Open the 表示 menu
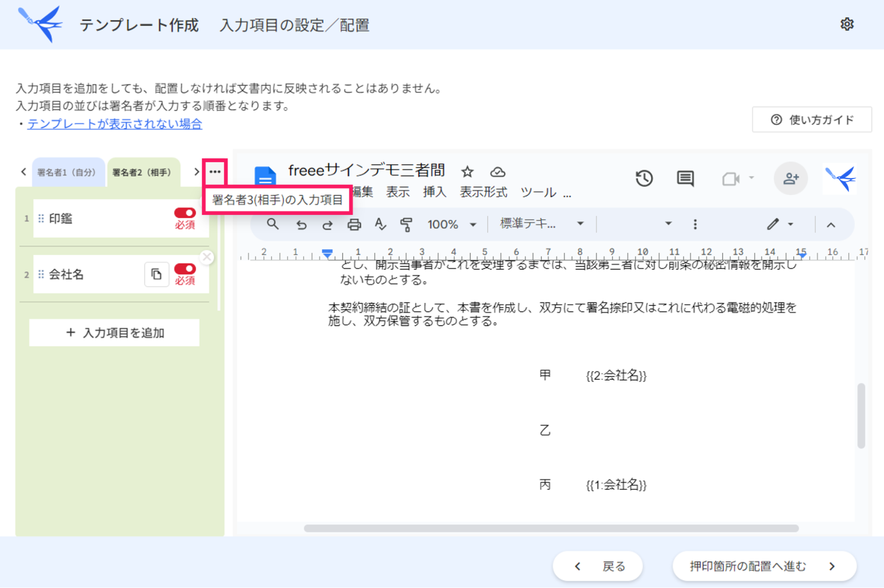884x588 pixels. pyautogui.click(x=398, y=192)
